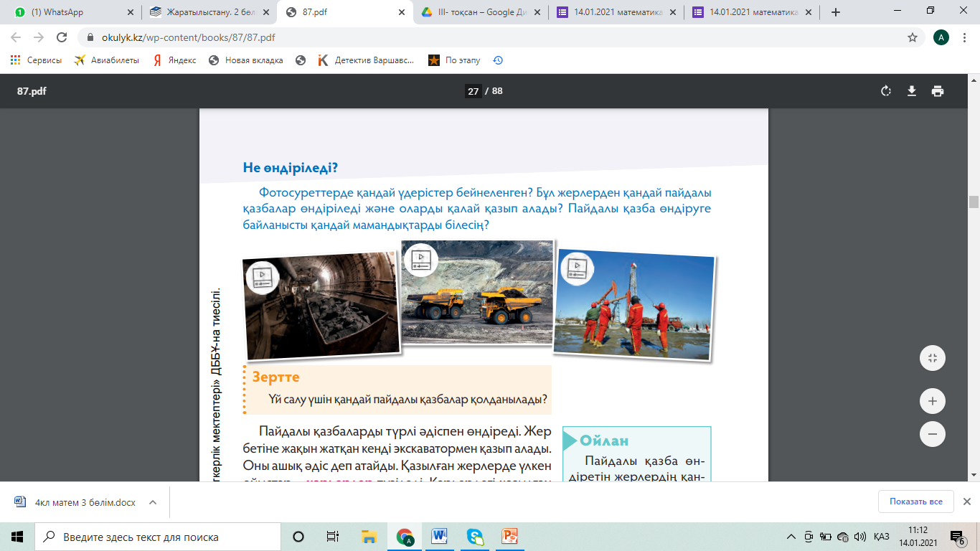Open the Chrome three-dot menu
The image size is (980, 551).
coord(966,37)
